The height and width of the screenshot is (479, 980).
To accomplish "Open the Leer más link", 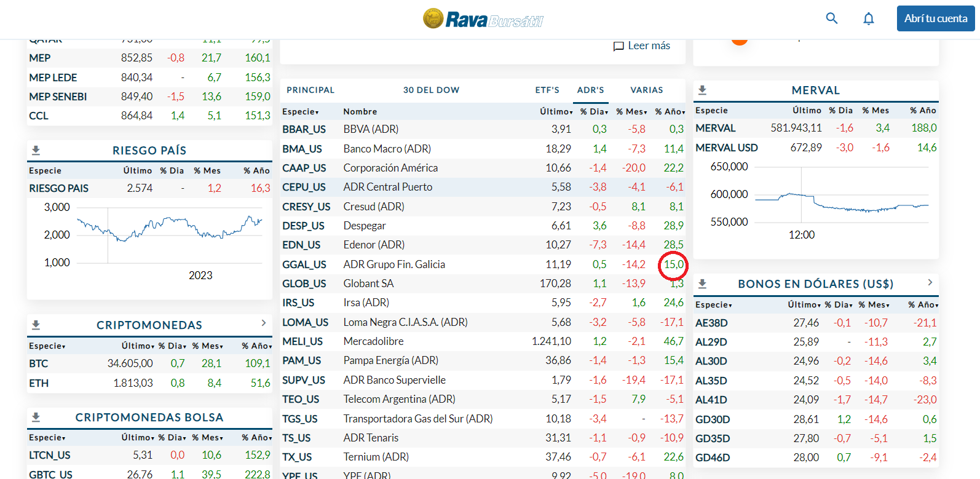I will [x=649, y=46].
